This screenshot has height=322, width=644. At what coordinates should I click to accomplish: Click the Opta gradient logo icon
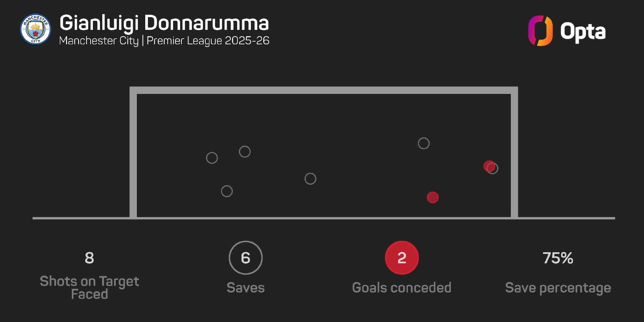pyautogui.click(x=540, y=31)
